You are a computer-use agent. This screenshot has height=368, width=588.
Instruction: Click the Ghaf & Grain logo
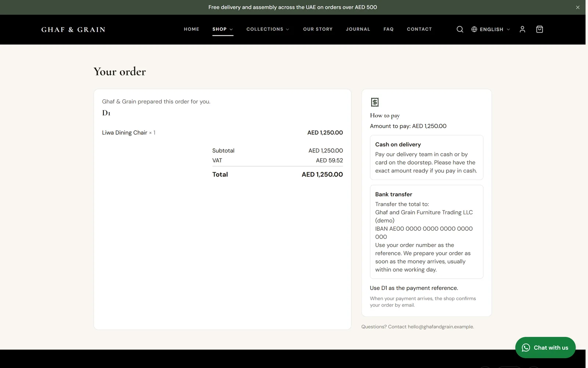click(73, 29)
